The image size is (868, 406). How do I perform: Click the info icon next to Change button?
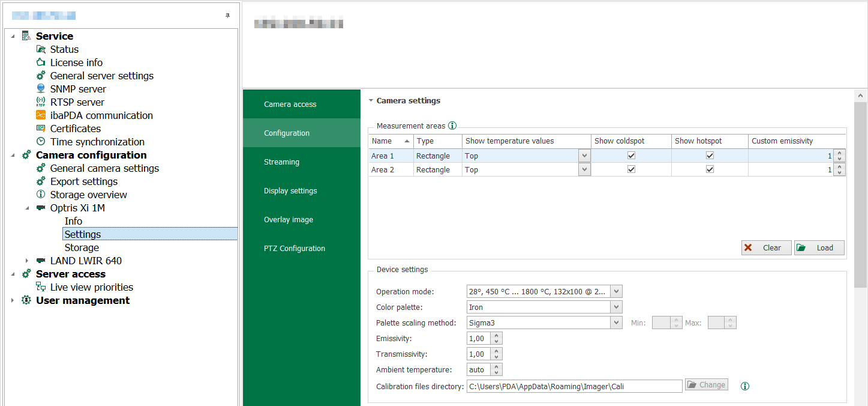[745, 386]
